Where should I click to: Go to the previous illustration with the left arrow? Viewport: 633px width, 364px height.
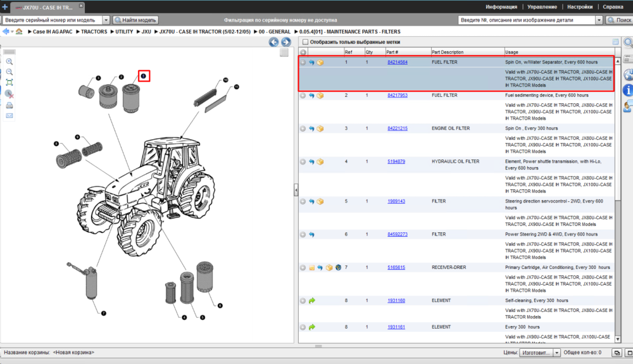273,42
